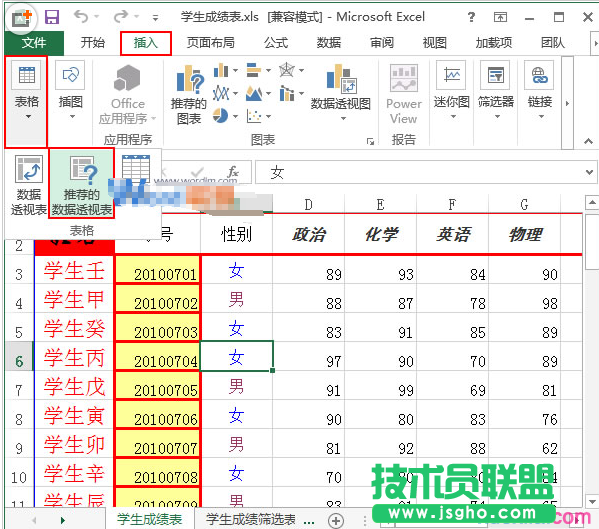Insert a combo chart icon
This screenshot has height=529, width=599.
coord(287,93)
